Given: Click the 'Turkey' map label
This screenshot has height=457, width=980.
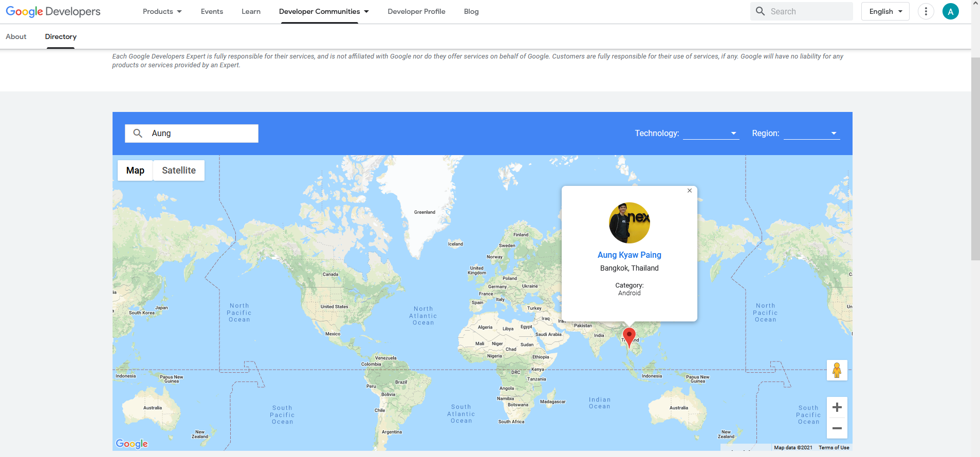Looking at the screenshot, I should [x=534, y=308].
